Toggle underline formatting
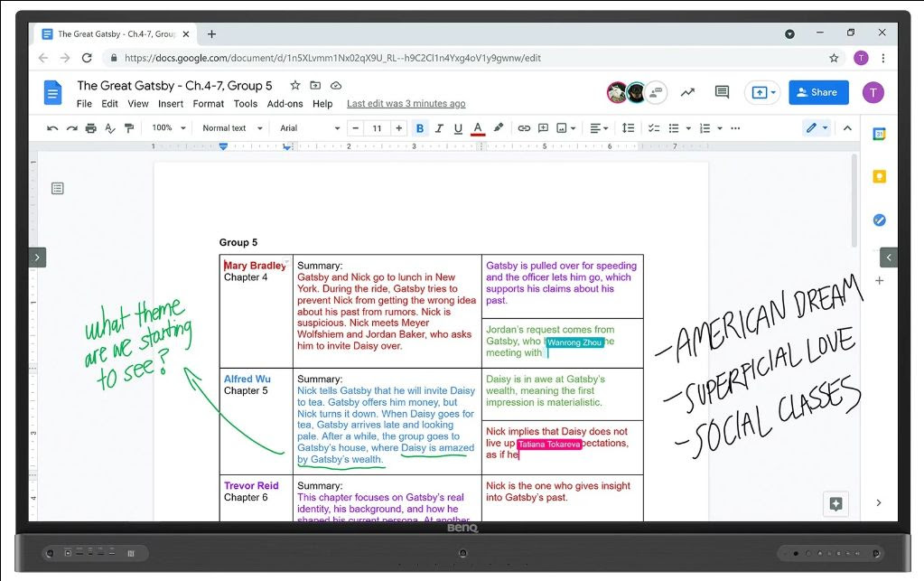 [458, 128]
